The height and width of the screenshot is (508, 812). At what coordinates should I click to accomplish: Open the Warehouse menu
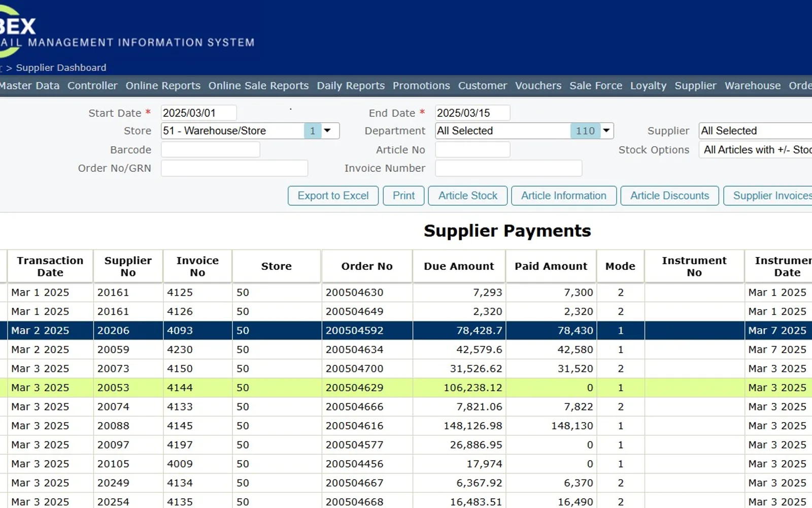[x=753, y=86]
